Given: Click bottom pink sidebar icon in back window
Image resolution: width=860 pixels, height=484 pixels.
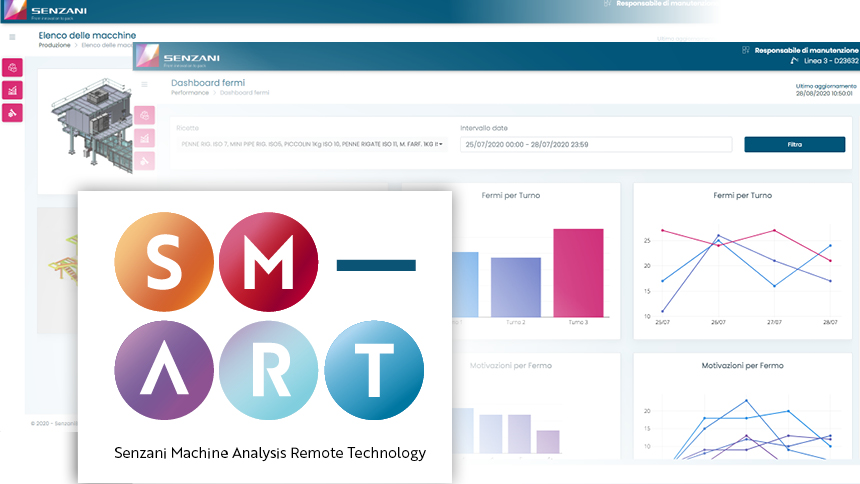Looking at the screenshot, I should (x=12, y=113).
